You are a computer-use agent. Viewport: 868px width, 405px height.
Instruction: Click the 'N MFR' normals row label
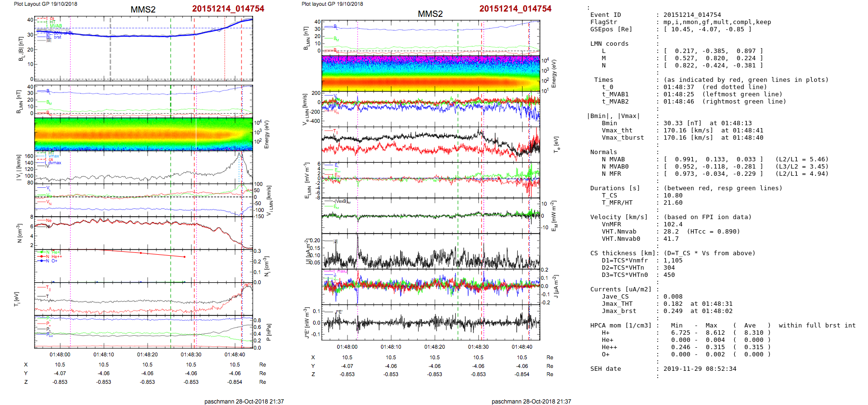[612, 174]
